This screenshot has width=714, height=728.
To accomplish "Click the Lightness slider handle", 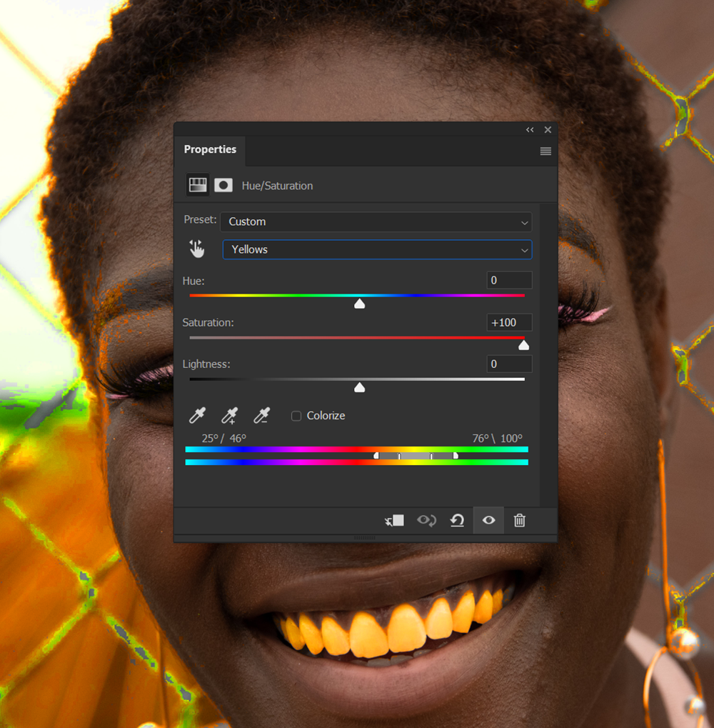I will 360,387.
